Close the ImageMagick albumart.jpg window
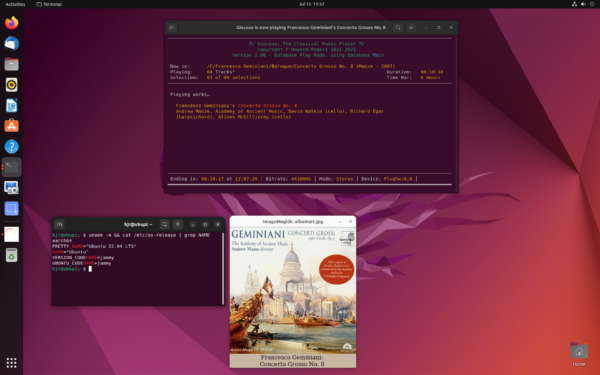This screenshot has height=375, width=600. click(x=350, y=221)
